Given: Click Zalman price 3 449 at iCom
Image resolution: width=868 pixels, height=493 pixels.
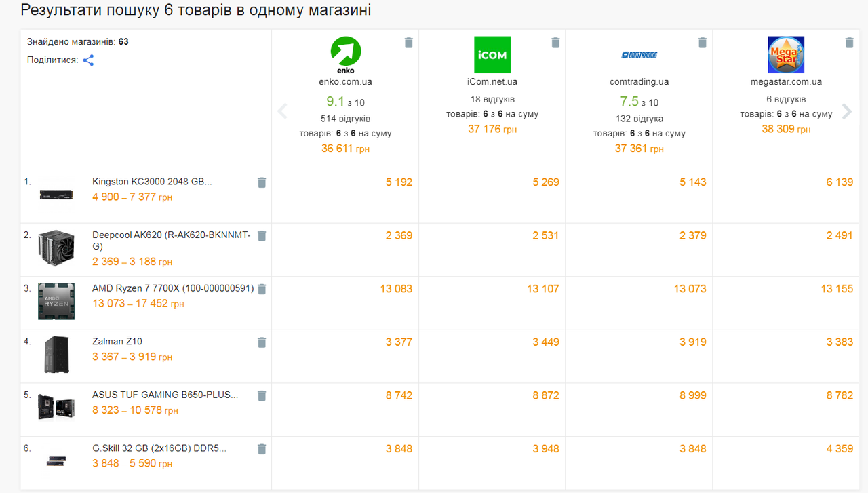Looking at the screenshot, I should tap(546, 342).
